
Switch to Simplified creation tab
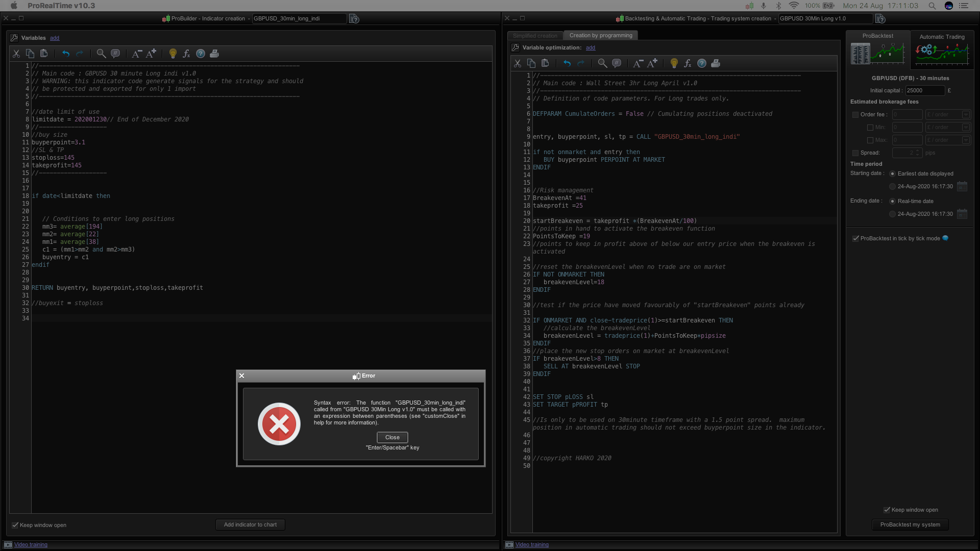(x=535, y=36)
